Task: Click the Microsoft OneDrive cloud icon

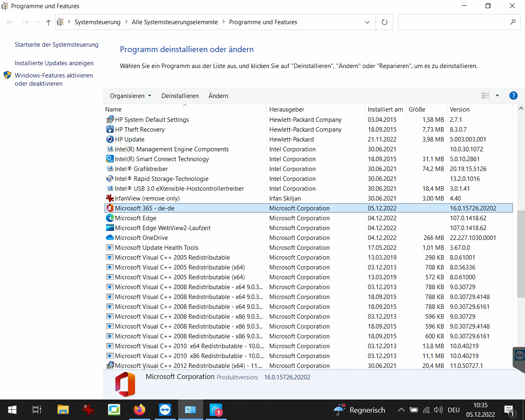Action: click(110, 238)
